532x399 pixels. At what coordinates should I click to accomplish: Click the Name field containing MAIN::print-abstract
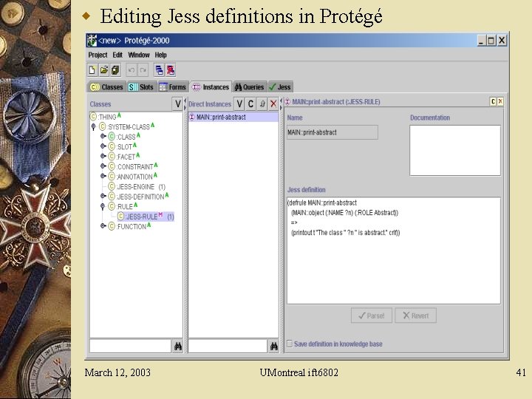(x=332, y=132)
